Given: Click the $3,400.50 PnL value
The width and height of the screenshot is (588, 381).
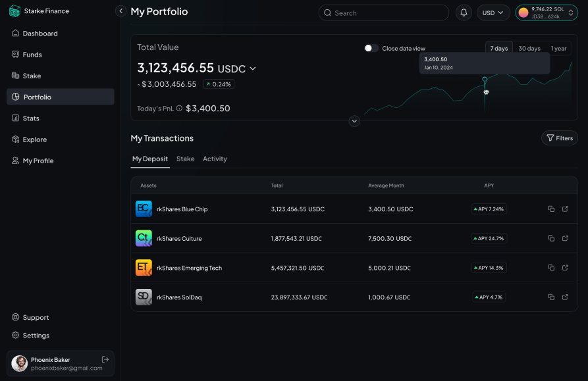Looking at the screenshot, I should coord(208,109).
